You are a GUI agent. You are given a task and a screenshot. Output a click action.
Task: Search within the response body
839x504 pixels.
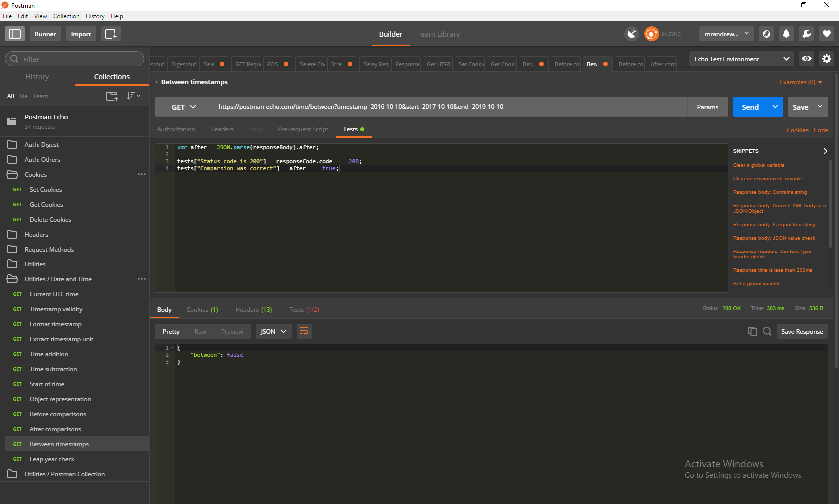(767, 331)
